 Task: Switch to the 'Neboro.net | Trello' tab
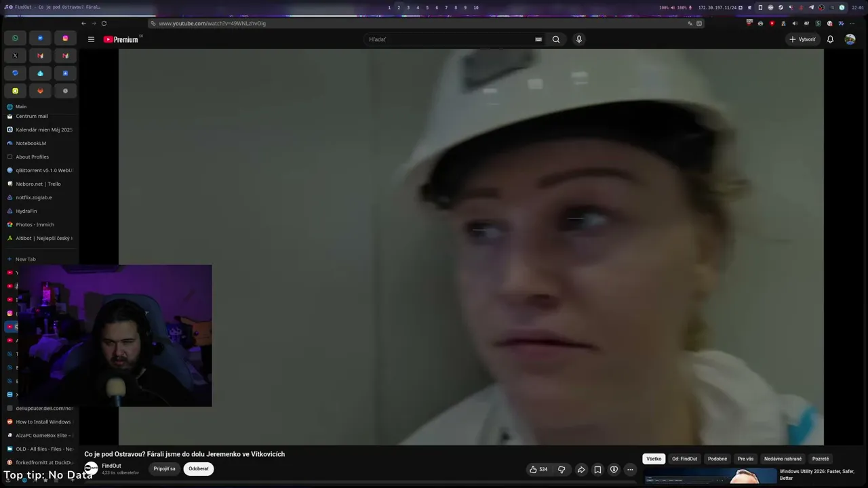point(39,184)
